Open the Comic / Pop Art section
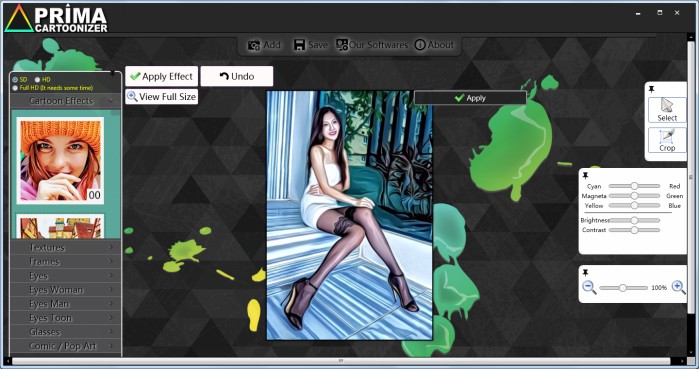 [x=65, y=346]
